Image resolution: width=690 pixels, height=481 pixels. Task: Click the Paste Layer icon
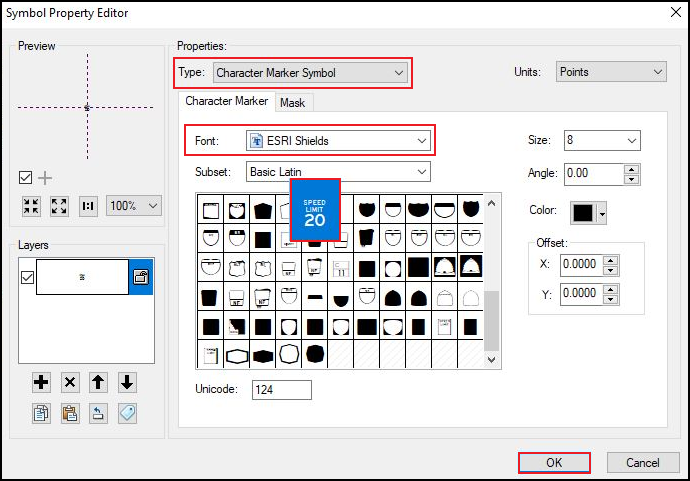pos(70,413)
